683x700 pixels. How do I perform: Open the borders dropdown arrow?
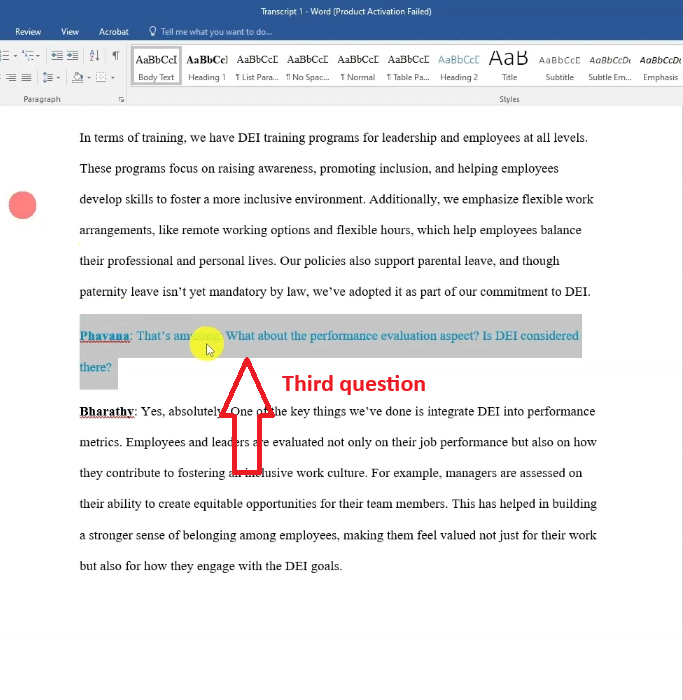point(112,78)
